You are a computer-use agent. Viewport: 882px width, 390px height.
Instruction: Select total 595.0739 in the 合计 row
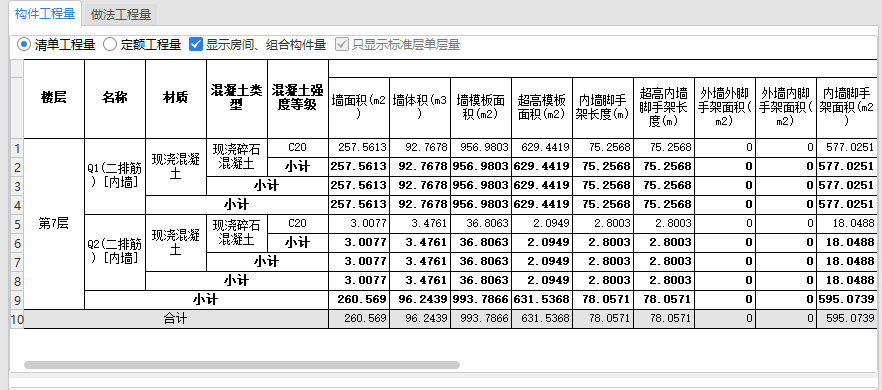tap(846, 319)
